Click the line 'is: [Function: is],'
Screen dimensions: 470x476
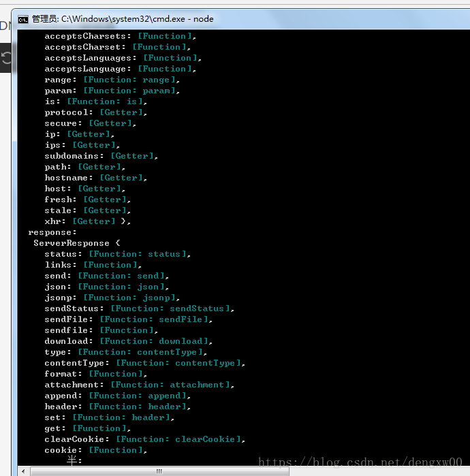[x=95, y=101]
